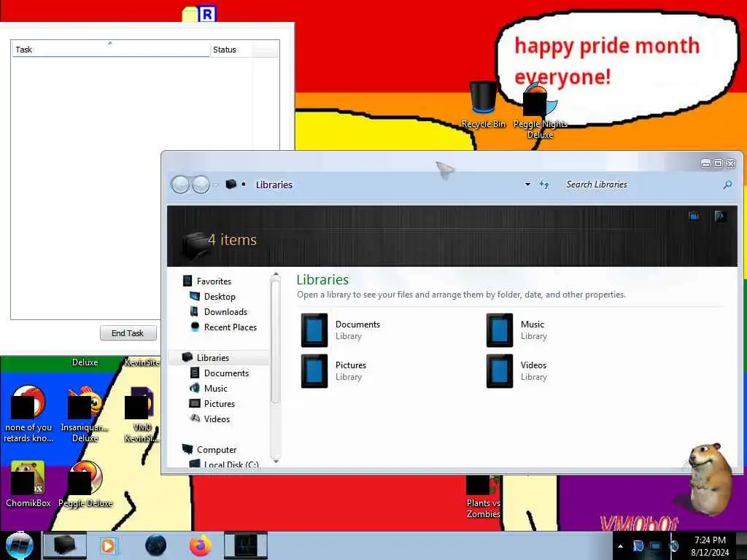This screenshot has width=747, height=560.
Task: Click navigation pane scrollbar down arrow
Action: tap(275, 461)
